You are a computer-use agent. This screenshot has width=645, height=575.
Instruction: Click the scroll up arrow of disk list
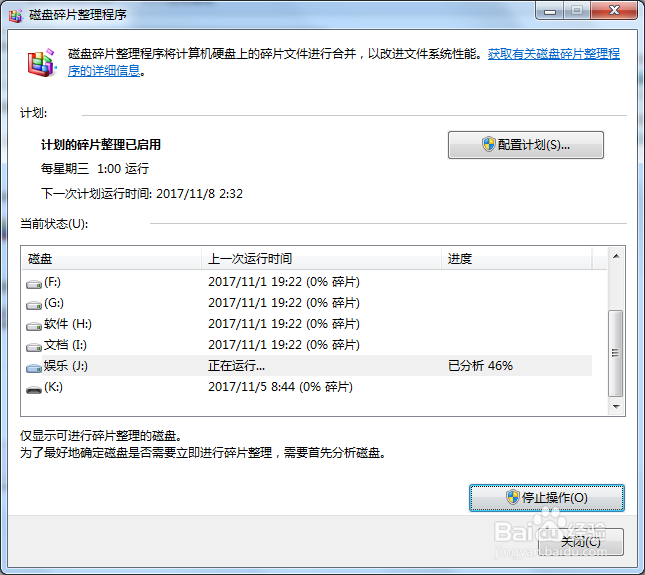tap(616, 256)
